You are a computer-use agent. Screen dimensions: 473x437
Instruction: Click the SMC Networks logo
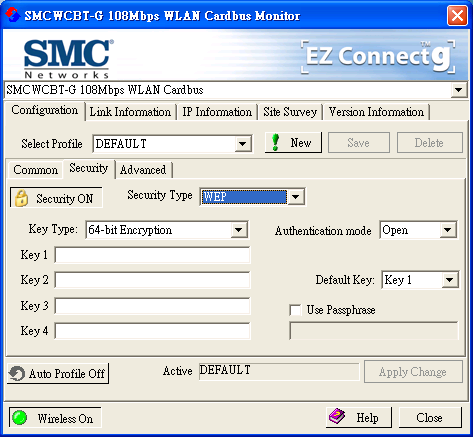tap(68, 59)
